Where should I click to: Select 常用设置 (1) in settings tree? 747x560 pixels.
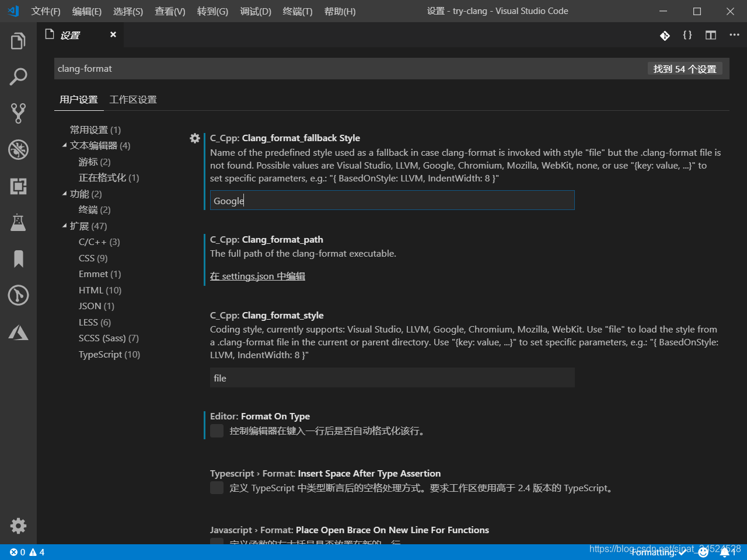tap(95, 129)
